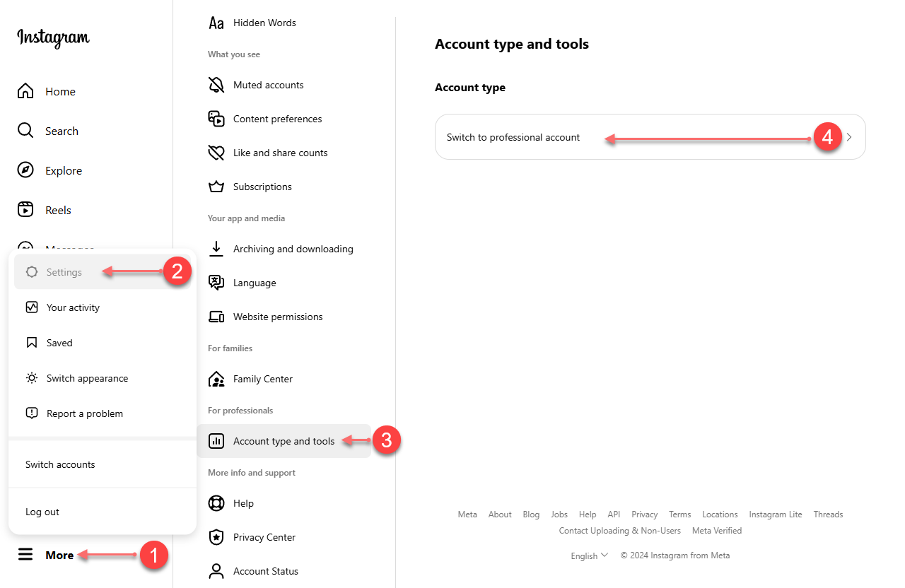The height and width of the screenshot is (588, 905).
Task: Open the API footer link
Action: coord(614,514)
